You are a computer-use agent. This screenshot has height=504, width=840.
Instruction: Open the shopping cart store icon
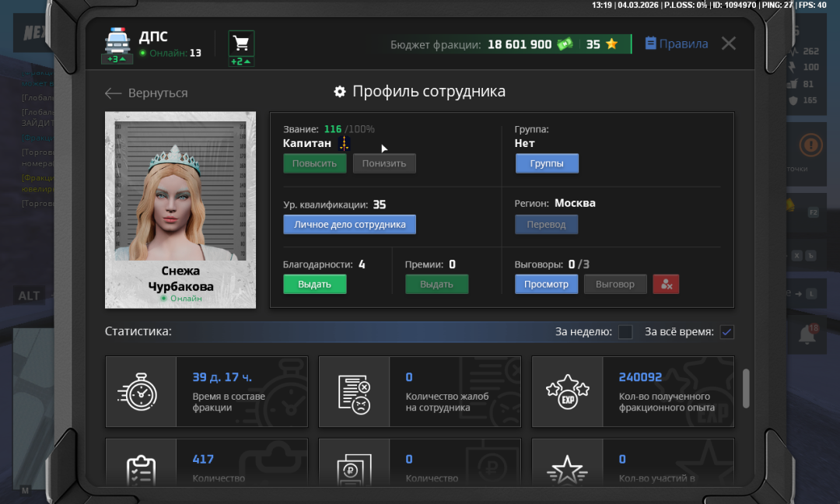point(241,43)
